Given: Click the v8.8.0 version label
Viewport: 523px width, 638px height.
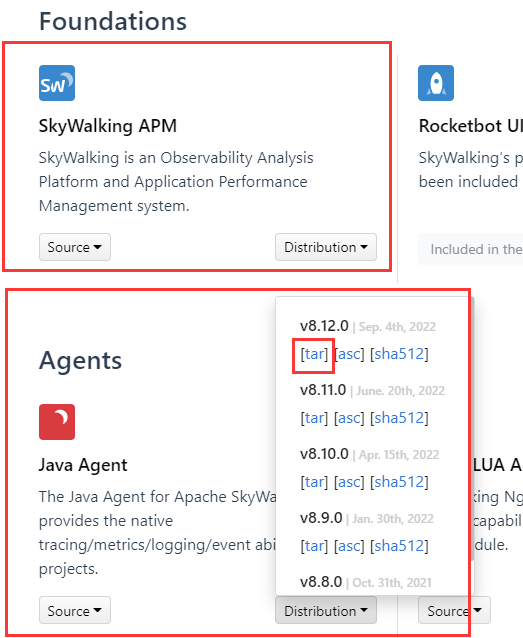Looking at the screenshot, I should pyautogui.click(x=321, y=582).
